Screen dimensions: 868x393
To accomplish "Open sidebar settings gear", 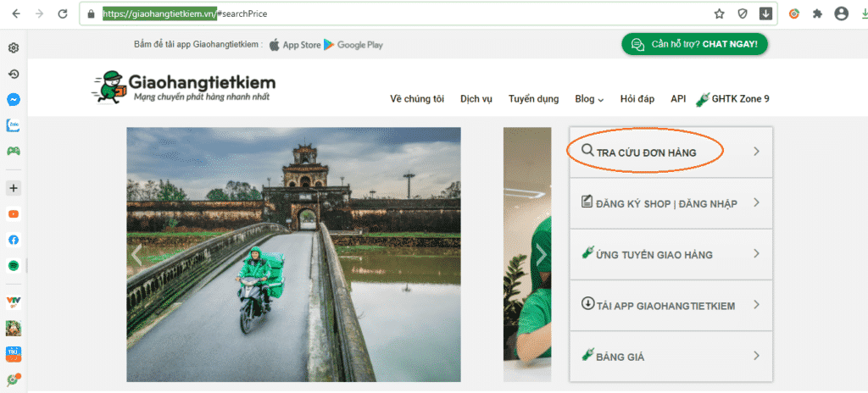I will point(14,48).
